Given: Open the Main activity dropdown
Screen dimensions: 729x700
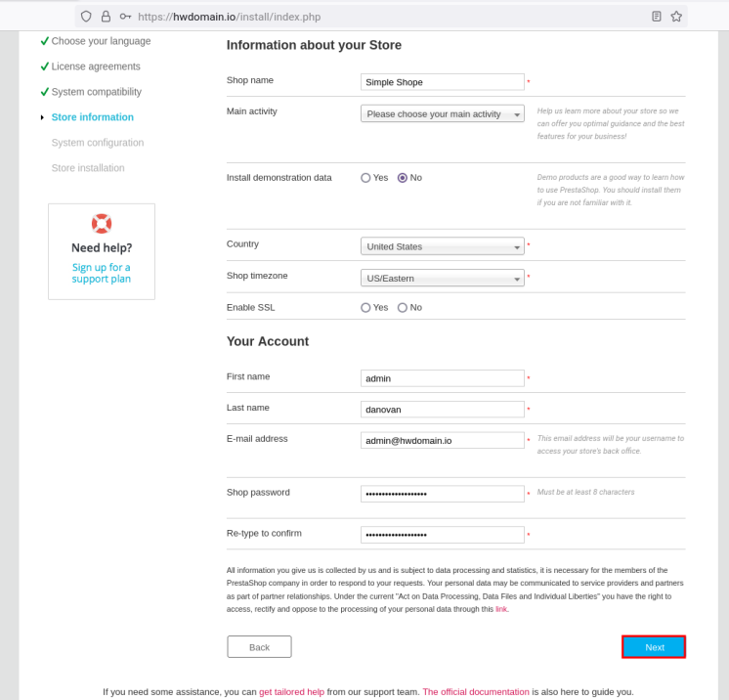Looking at the screenshot, I should (x=442, y=114).
